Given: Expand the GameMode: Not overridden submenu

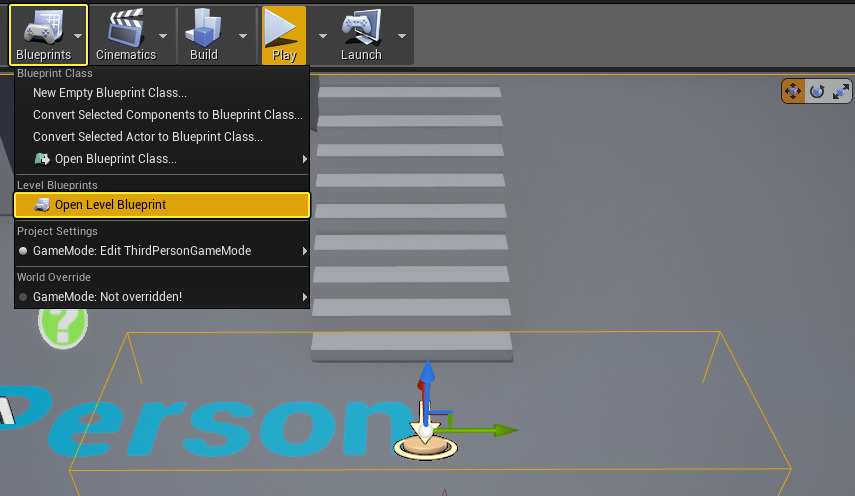Looking at the screenshot, I should point(162,297).
